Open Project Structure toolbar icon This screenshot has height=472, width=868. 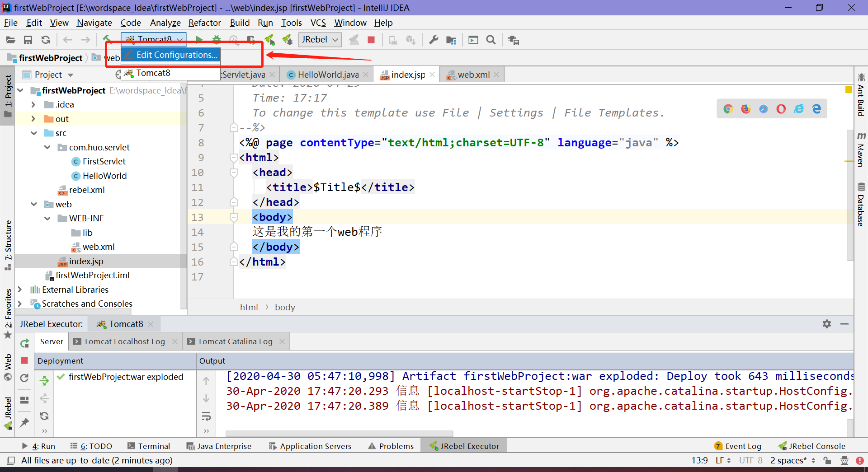451,40
